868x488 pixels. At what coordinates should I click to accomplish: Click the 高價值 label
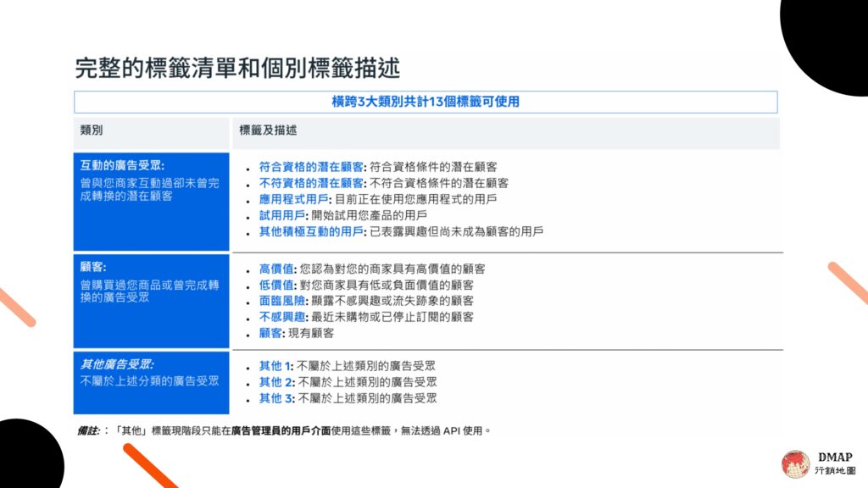tap(278, 269)
